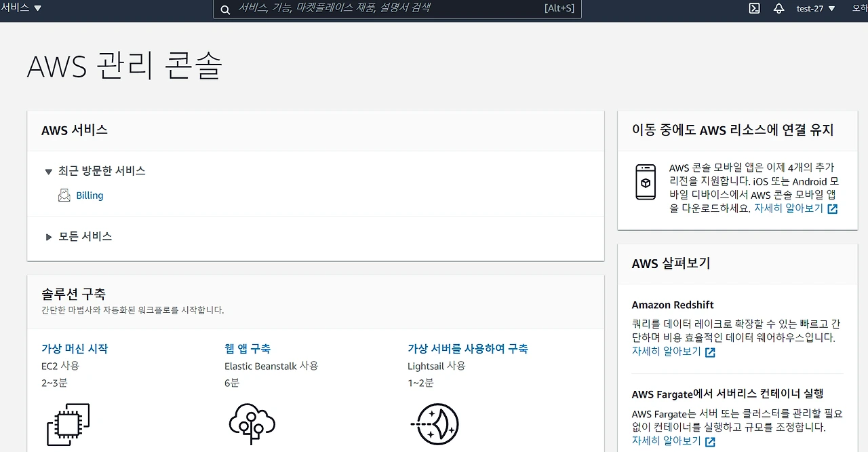
Task: Click the search bar magnifier icon
Action: point(225,9)
